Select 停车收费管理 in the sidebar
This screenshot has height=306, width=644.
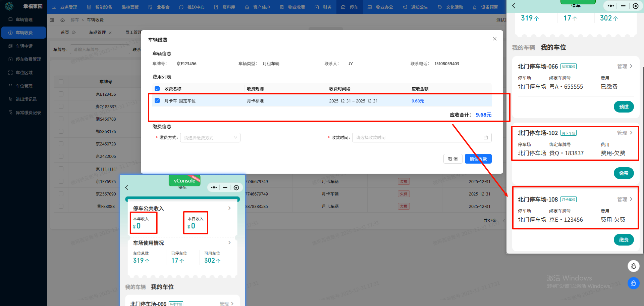point(28,59)
